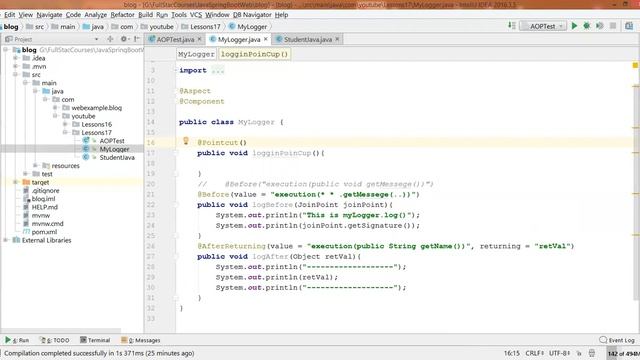Run the AOPTest configuration with green play button

click(574, 26)
